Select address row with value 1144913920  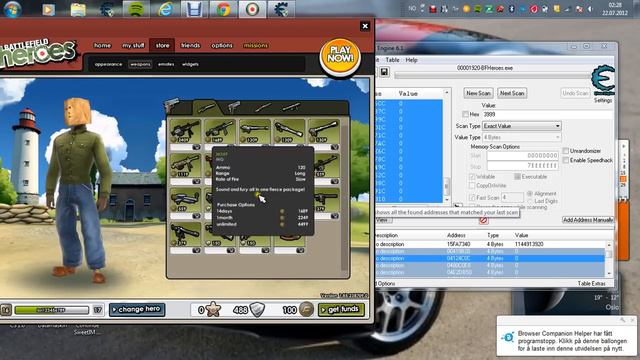(x=491, y=244)
